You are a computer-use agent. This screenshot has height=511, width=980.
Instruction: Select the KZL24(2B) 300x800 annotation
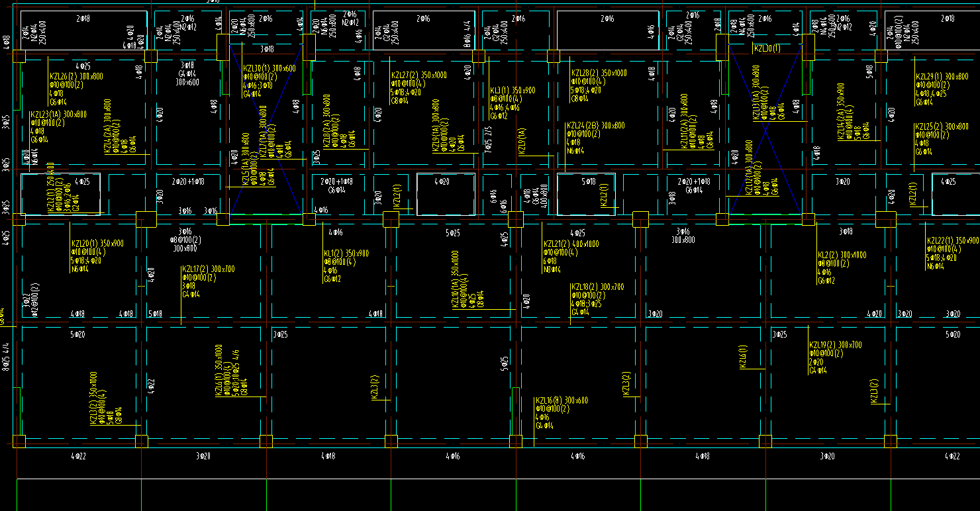tap(595, 126)
